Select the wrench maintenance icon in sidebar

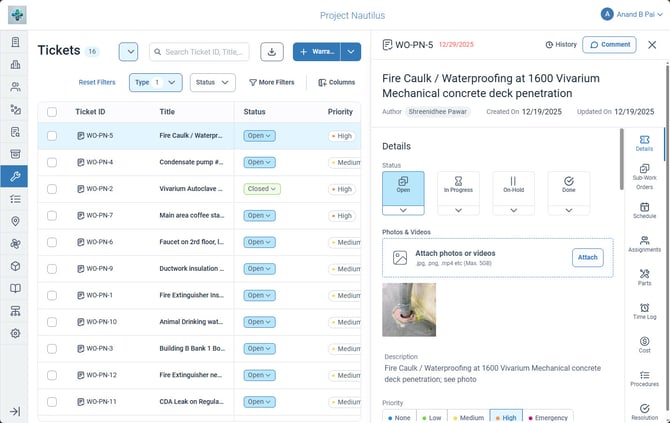(x=14, y=176)
